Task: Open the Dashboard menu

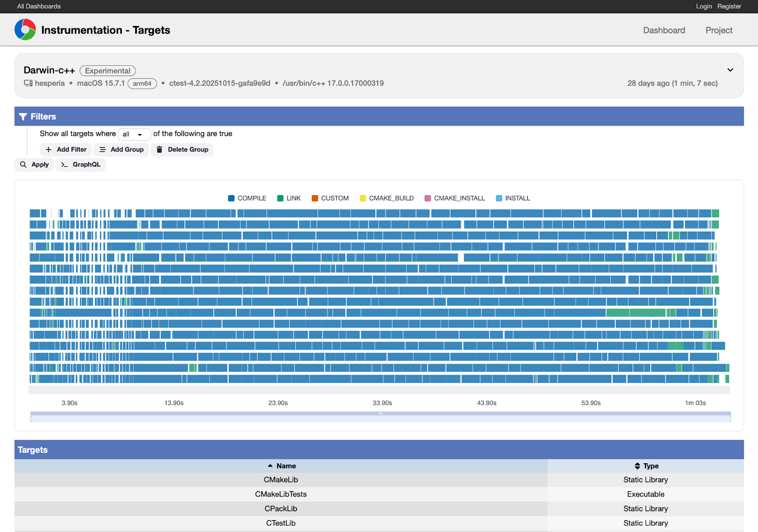Action: (x=664, y=30)
